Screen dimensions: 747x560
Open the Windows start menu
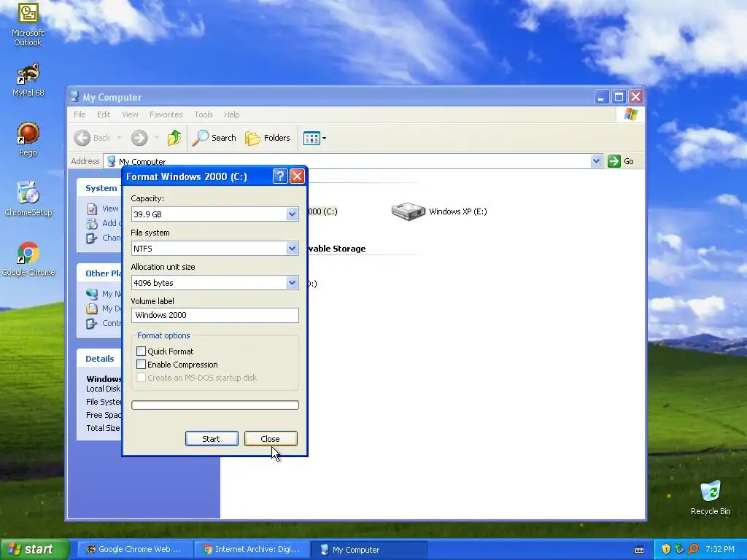point(34,549)
